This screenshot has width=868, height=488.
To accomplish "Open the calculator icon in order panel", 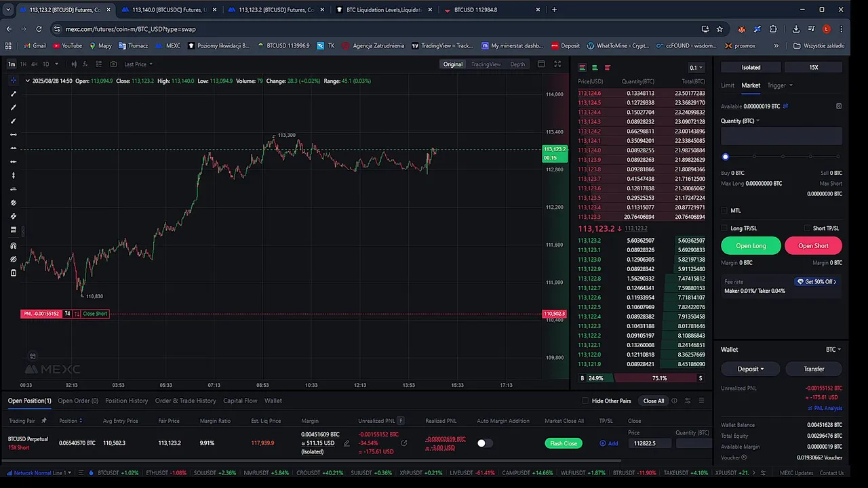I will pos(839,106).
